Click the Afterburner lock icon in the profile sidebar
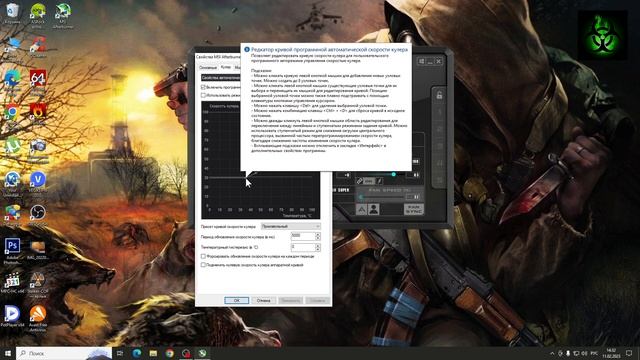This screenshot has width=640, height=360. click(x=439, y=95)
